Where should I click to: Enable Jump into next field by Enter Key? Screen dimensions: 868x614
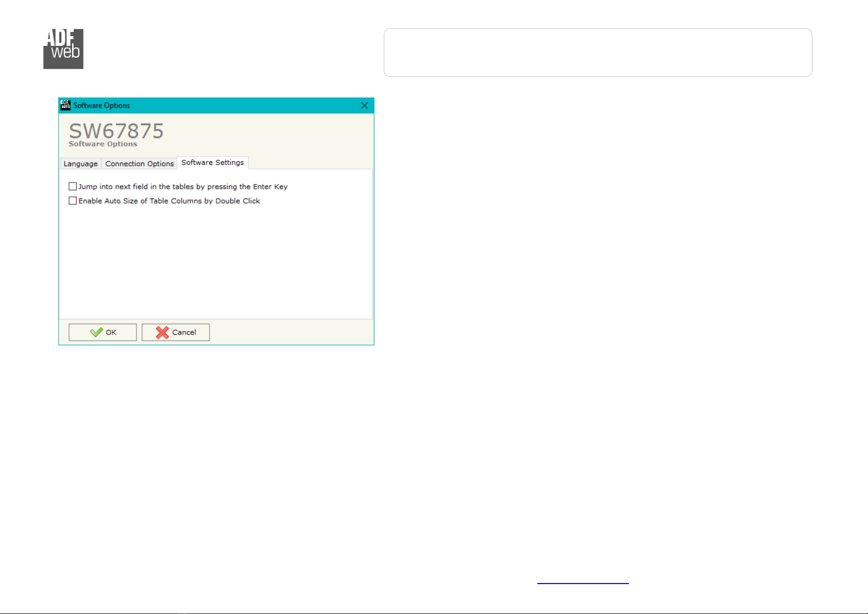(x=73, y=187)
